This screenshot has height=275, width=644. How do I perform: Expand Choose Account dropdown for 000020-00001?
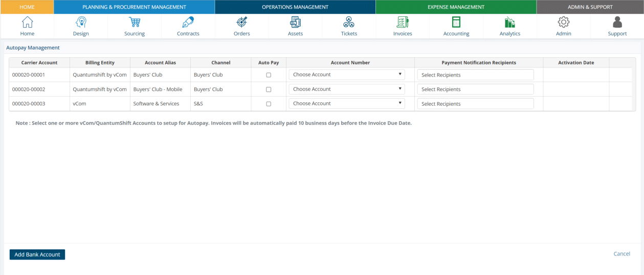(347, 75)
